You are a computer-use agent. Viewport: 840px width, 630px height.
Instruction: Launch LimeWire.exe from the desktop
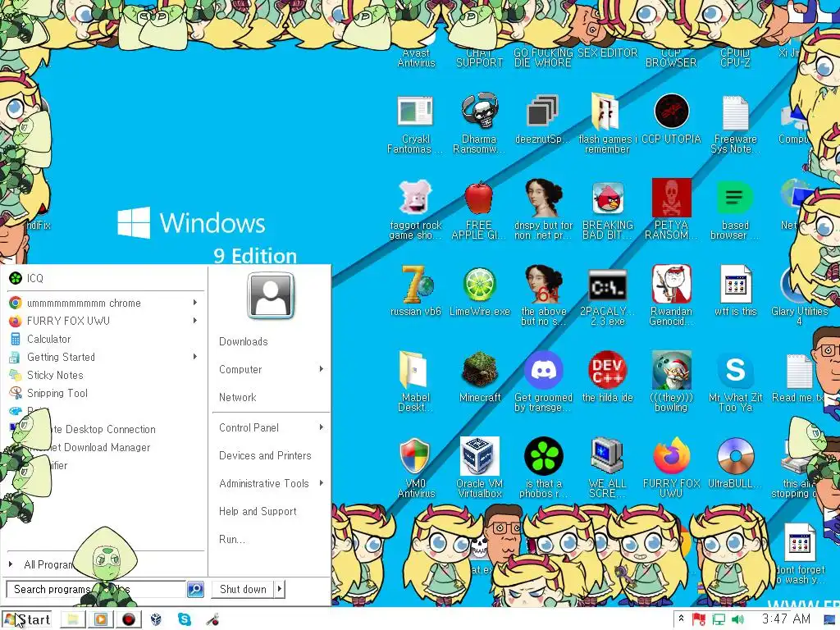pos(479,285)
